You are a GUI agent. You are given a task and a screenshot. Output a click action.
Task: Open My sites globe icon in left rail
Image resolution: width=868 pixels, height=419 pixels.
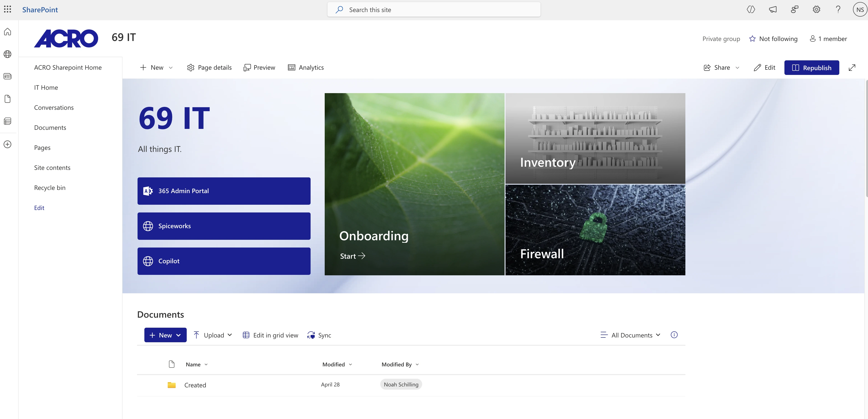coord(8,54)
